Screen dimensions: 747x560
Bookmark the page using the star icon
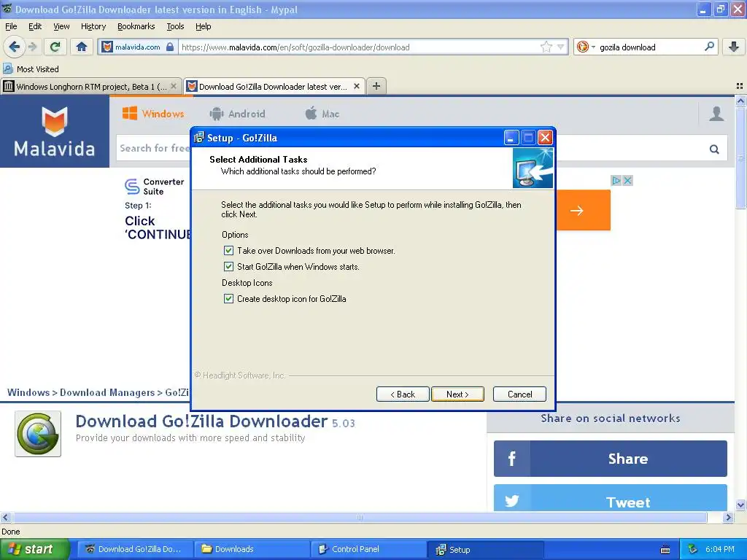546,47
